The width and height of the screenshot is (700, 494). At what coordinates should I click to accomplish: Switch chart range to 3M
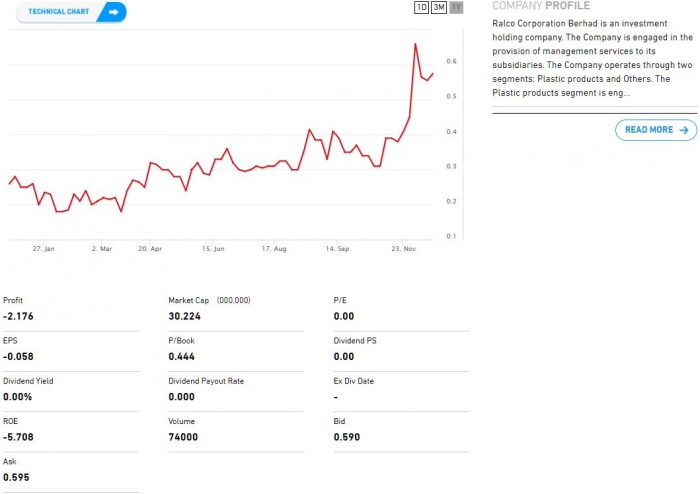pyautogui.click(x=439, y=8)
